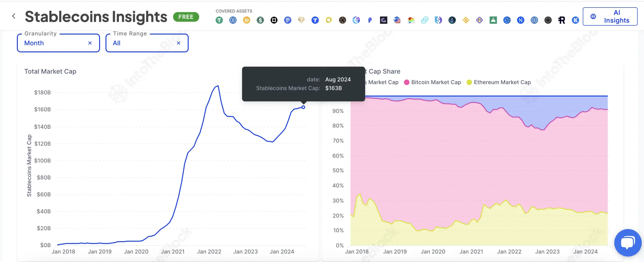644x262 pixels.
Task: Click the Stablecoins Market Cap y-axis title
Action: [29, 166]
